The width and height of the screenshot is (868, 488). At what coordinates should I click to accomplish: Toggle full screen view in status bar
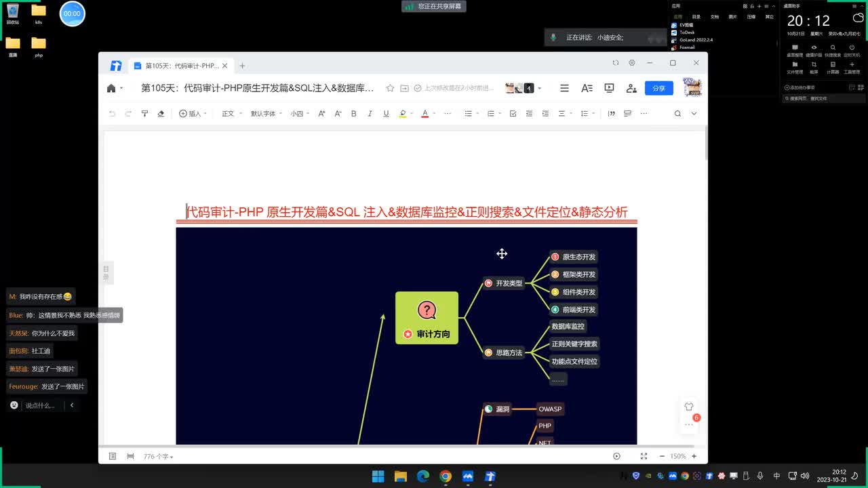click(x=644, y=456)
